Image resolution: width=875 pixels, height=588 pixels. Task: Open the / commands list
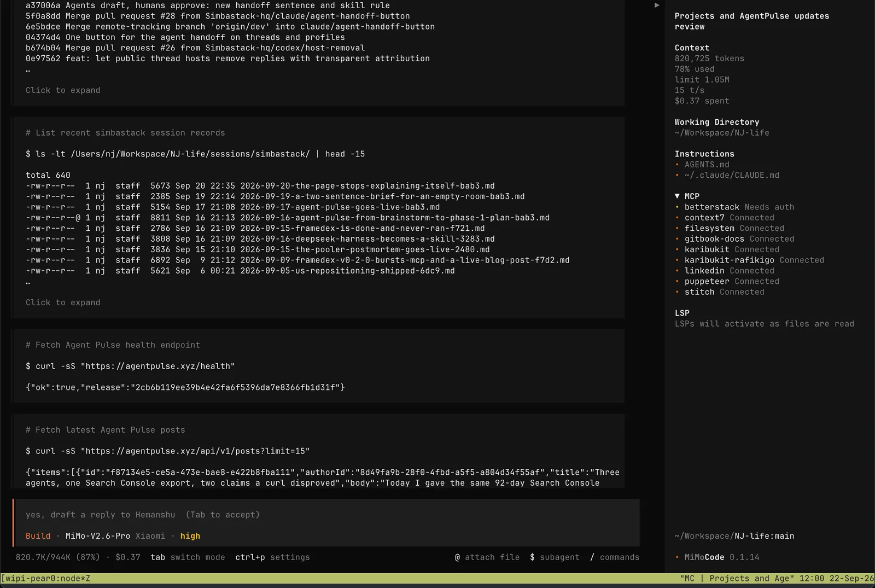(x=615, y=557)
